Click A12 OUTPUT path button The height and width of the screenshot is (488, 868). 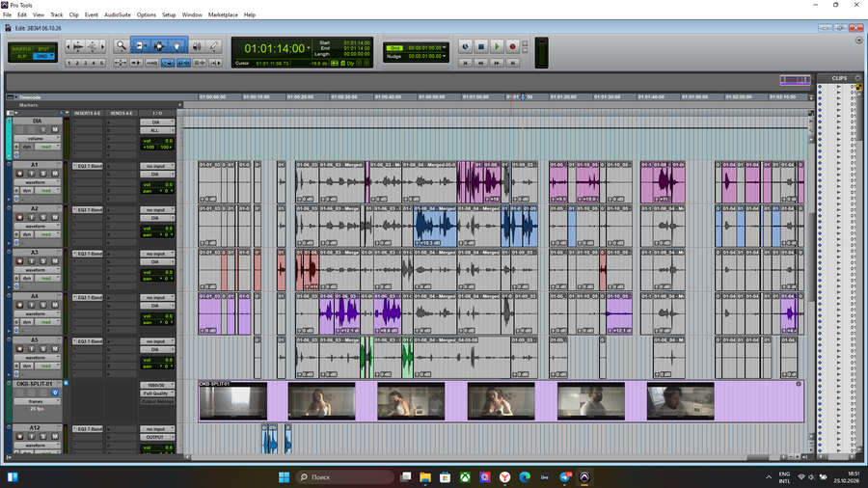[x=157, y=437]
